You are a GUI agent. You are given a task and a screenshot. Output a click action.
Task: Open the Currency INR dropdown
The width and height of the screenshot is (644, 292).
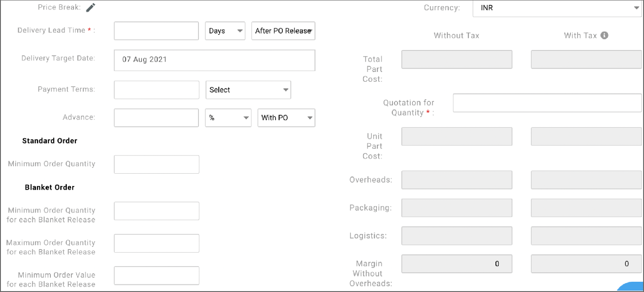click(557, 8)
